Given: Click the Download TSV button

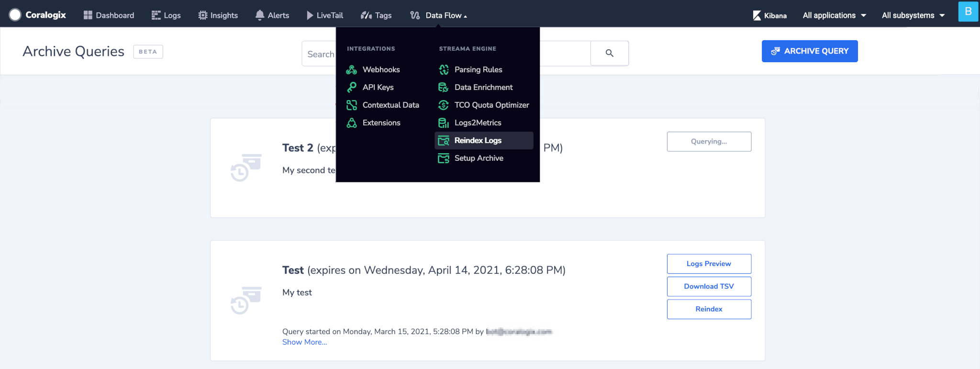Looking at the screenshot, I should click(x=709, y=286).
